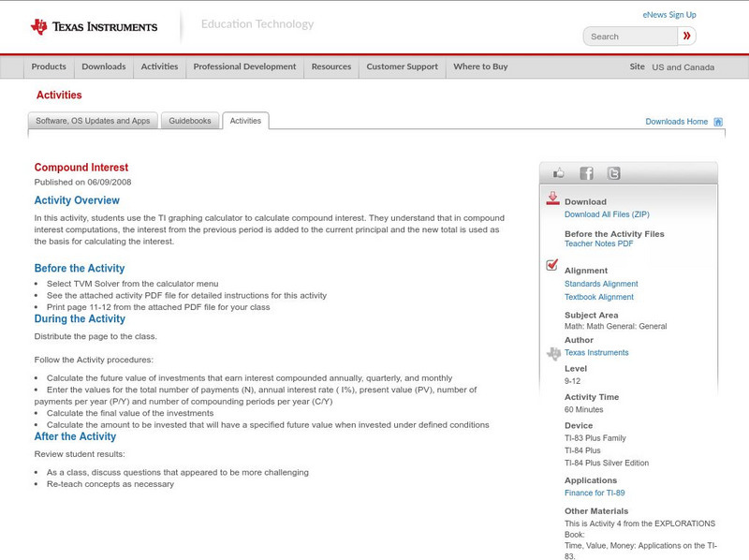The width and height of the screenshot is (749, 560).
Task: Open the Resources menu
Action: [331, 66]
